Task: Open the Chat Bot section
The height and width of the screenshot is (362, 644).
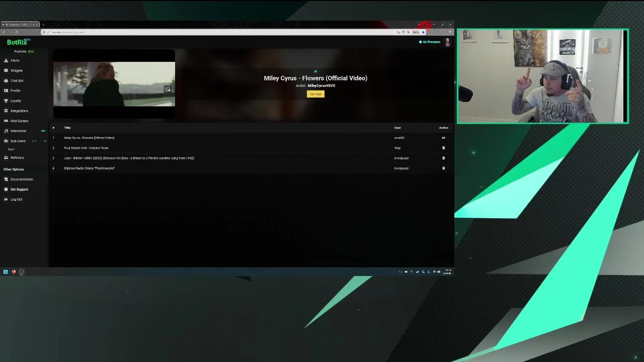Action: (17, 80)
